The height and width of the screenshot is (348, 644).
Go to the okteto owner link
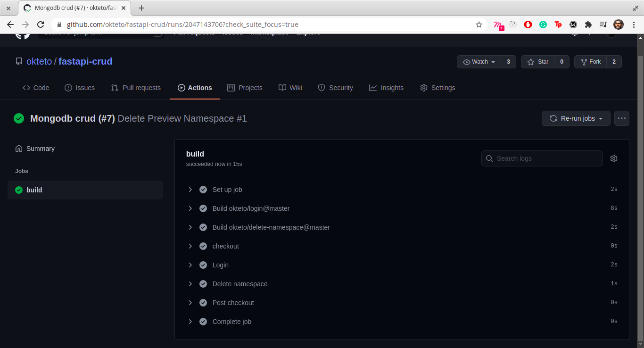pos(39,61)
